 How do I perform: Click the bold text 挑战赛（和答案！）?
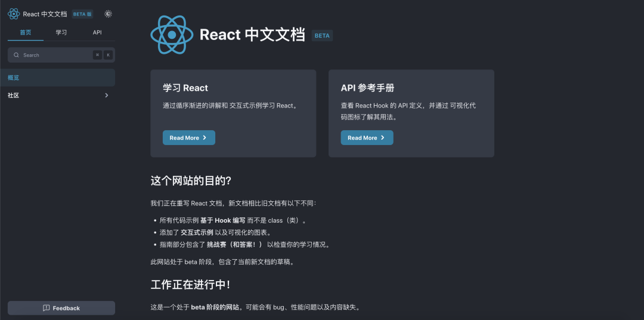click(234, 245)
